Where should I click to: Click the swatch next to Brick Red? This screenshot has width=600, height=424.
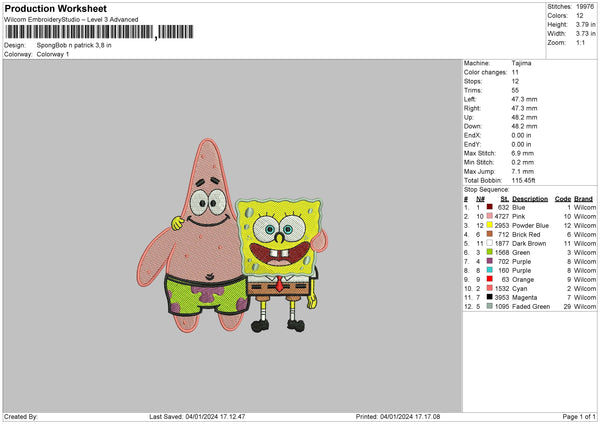[x=489, y=234]
